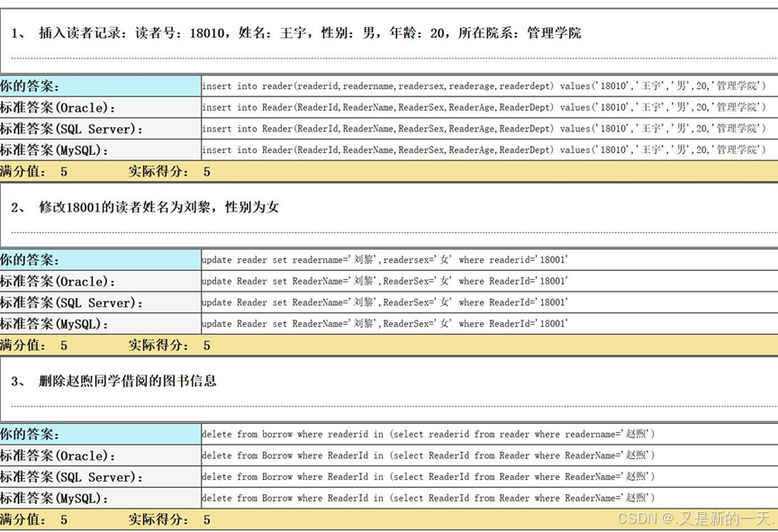778x532 pixels.
Task: Click your insert statement answer in question 1
Action: (x=484, y=86)
